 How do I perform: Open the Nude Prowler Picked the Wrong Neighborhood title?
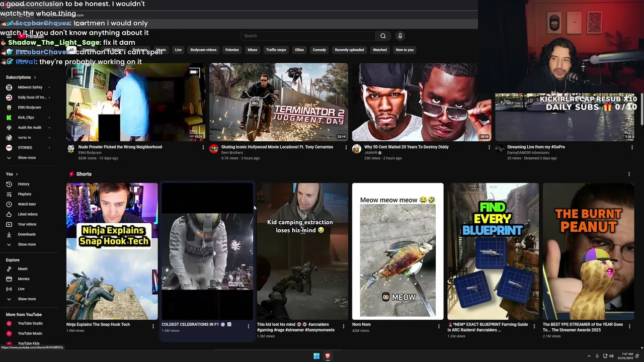pos(120,147)
